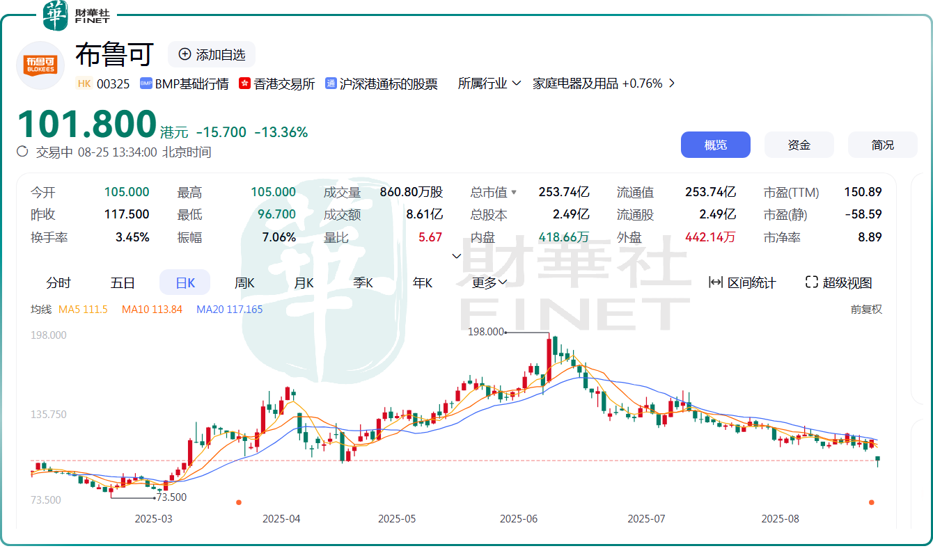Click BMP基础行情 label

192,83
